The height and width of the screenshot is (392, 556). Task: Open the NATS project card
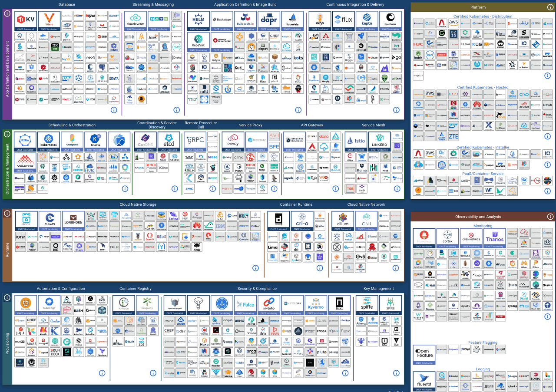point(159,21)
